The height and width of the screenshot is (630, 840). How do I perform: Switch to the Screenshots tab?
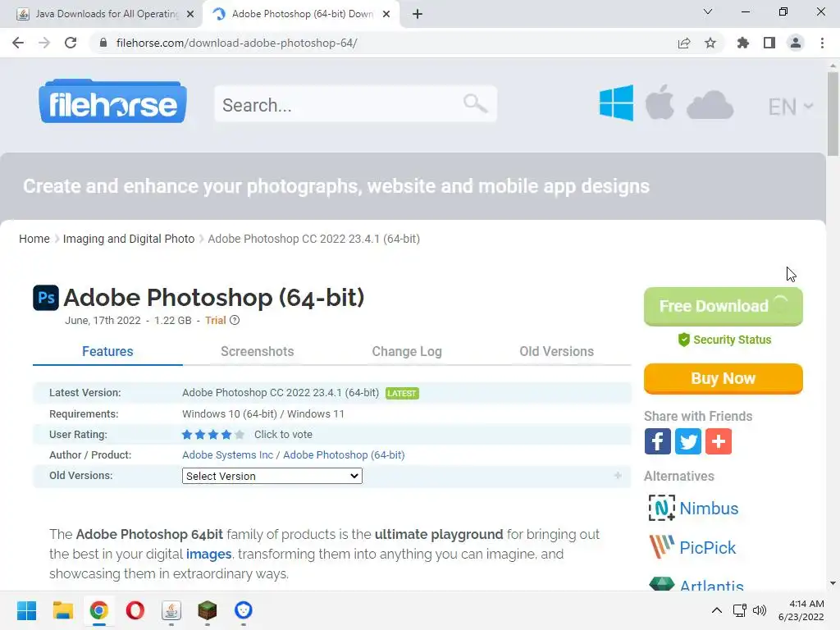coord(257,351)
